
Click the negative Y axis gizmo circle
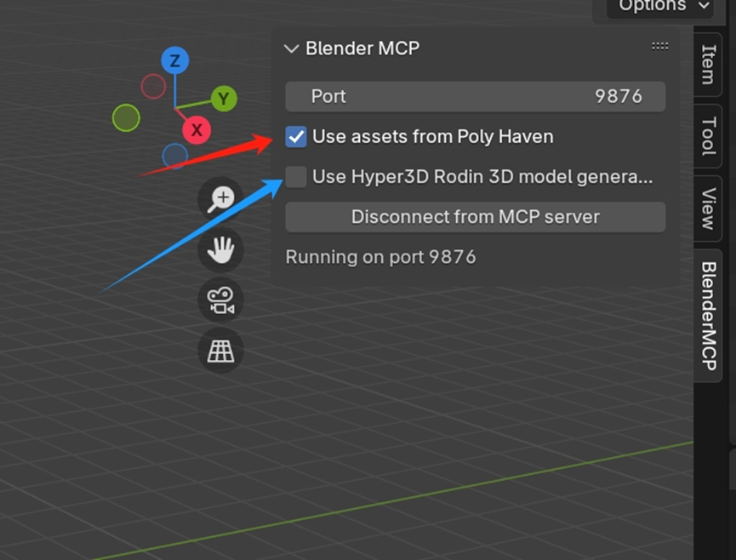[126, 117]
